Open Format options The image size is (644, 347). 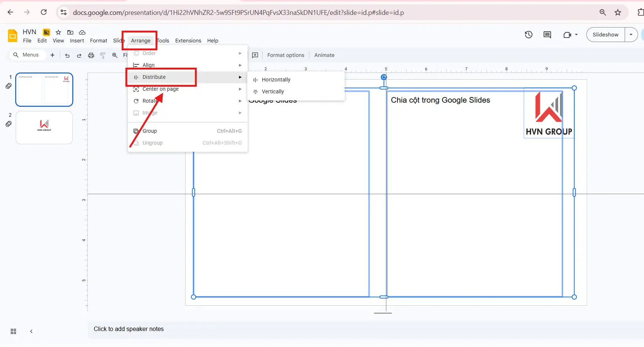point(285,55)
